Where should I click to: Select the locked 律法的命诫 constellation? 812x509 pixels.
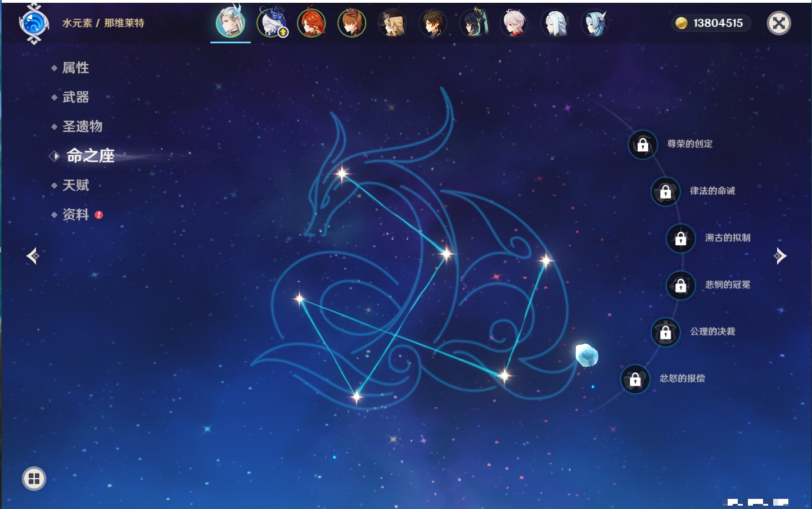(x=665, y=192)
